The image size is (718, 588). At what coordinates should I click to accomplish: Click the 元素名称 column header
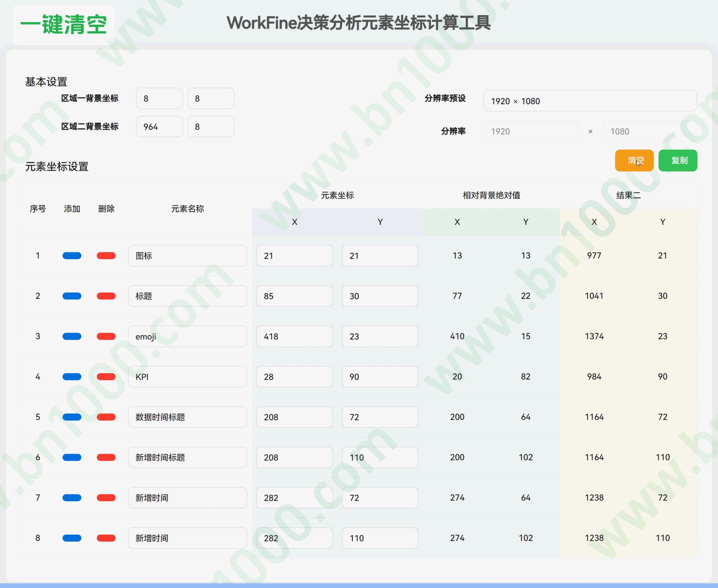188,209
